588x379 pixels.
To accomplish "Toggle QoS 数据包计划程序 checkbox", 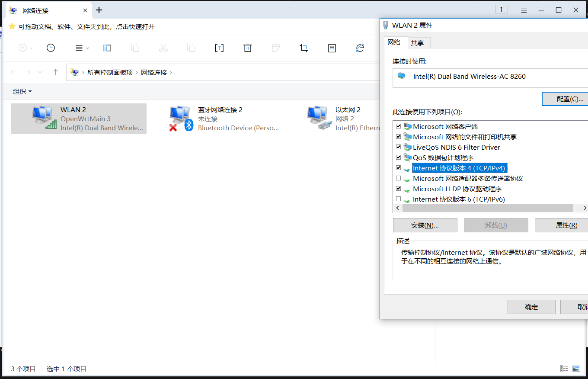I will pyautogui.click(x=399, y=157).
